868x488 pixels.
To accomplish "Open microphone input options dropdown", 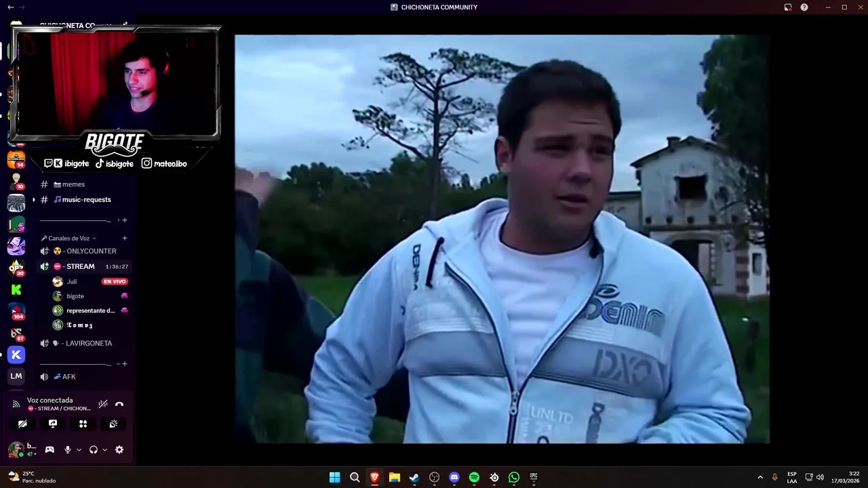I will point(79,449).
